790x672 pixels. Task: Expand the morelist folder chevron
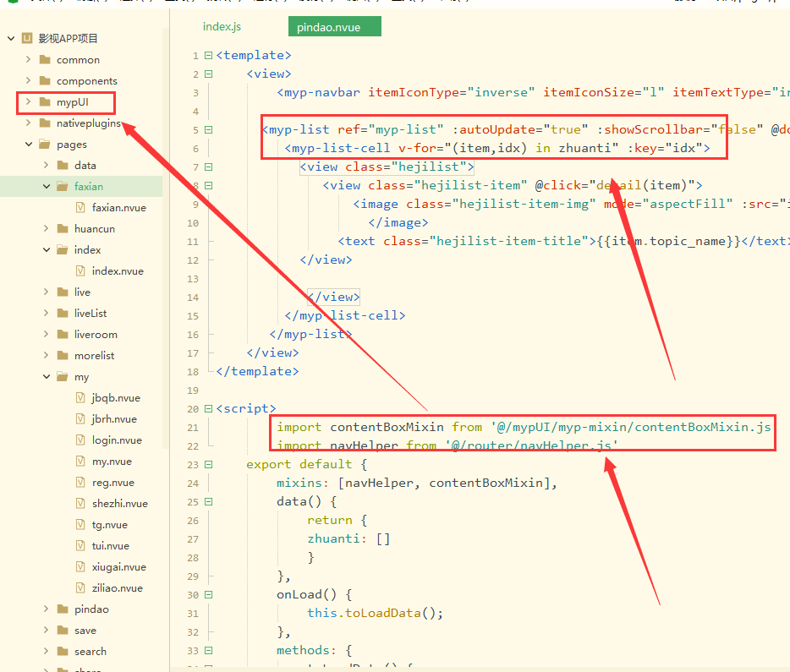tap(47, 355)
